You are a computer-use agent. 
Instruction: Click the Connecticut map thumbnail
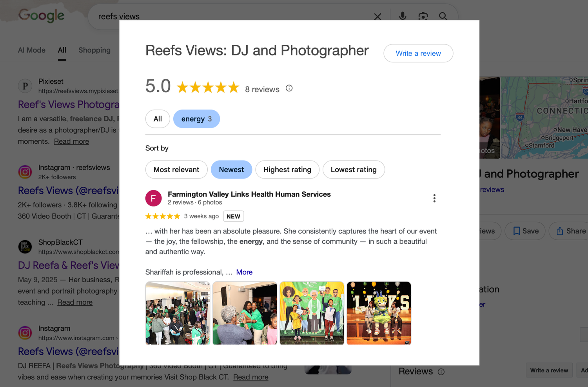pos(545,118)
